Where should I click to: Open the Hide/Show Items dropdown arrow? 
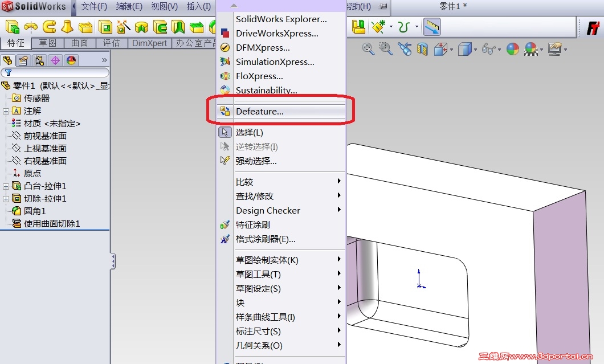(500, 50)
